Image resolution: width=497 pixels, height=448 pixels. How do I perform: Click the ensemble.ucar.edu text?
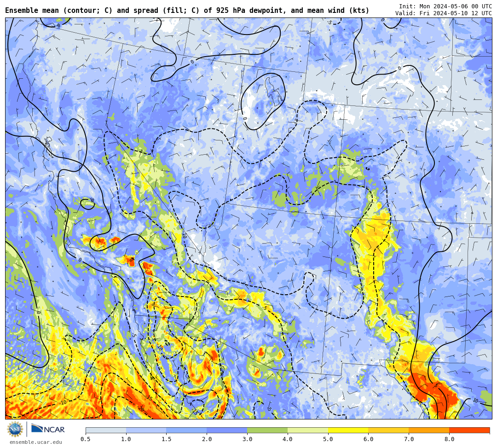click(x=36, y=442)
